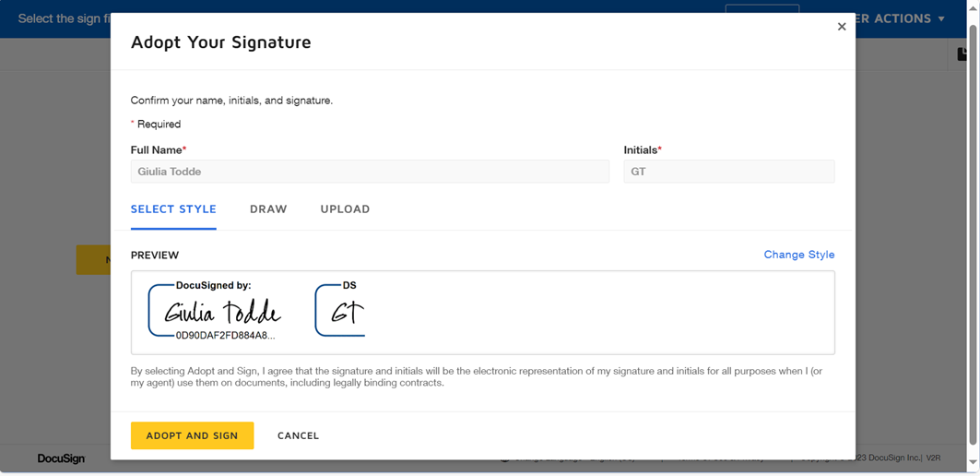Screen dimensions: 980x476
Task: Click the signature ID '0D90DAF2FD884A8...'
Action: click(225, 335)
